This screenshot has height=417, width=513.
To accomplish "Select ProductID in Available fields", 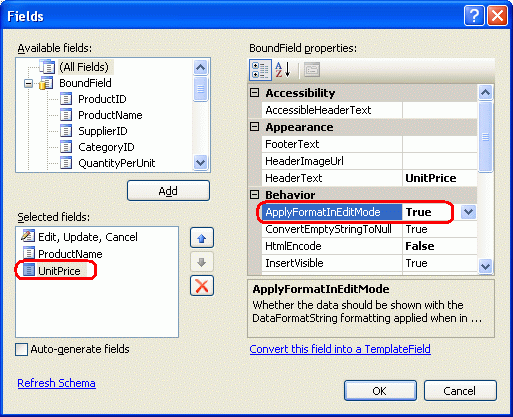I will click(102, 99).
